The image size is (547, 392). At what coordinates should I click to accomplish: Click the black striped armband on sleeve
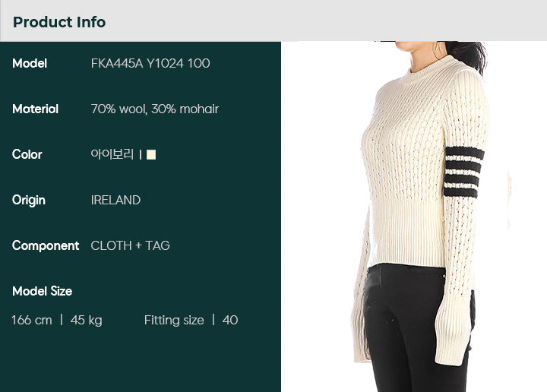click(463, 172)
